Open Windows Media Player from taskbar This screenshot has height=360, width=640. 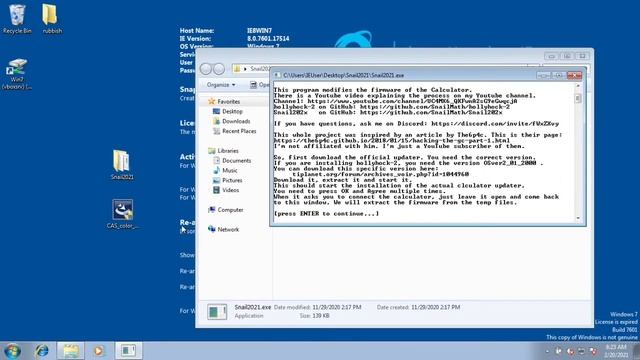pos(98,351)
